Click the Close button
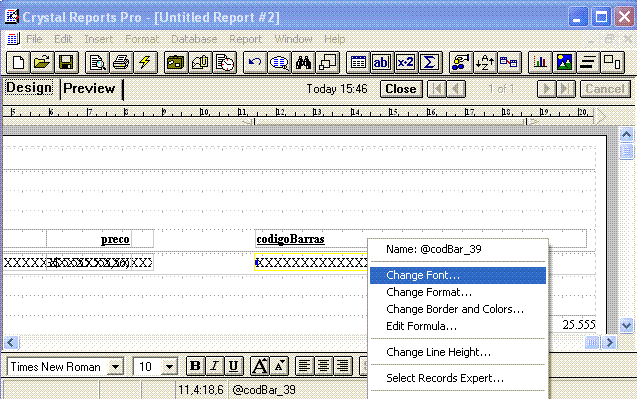Viewport: 637px width, 399px height. [401, 89]
